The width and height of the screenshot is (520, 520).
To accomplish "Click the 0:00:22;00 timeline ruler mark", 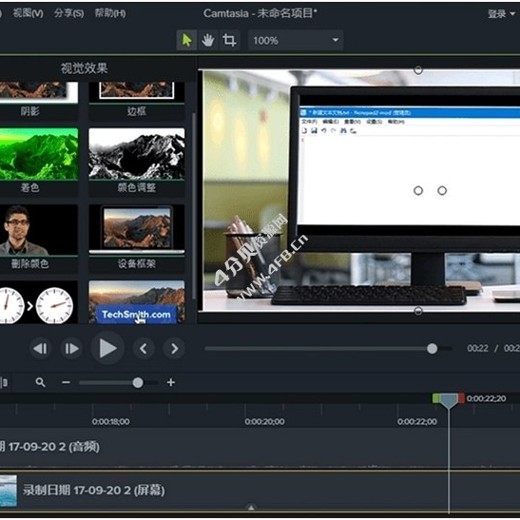I will pos(417,422).
